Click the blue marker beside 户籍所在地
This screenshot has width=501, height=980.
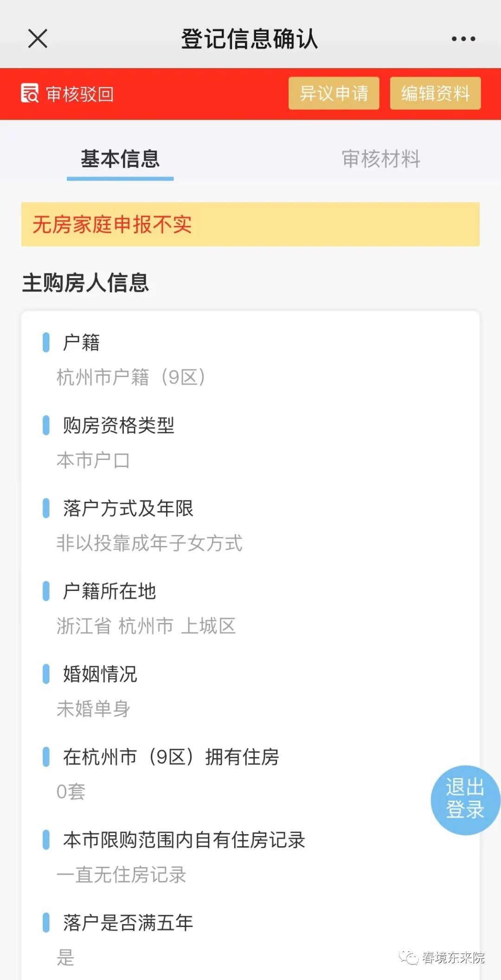click(46, 591)
